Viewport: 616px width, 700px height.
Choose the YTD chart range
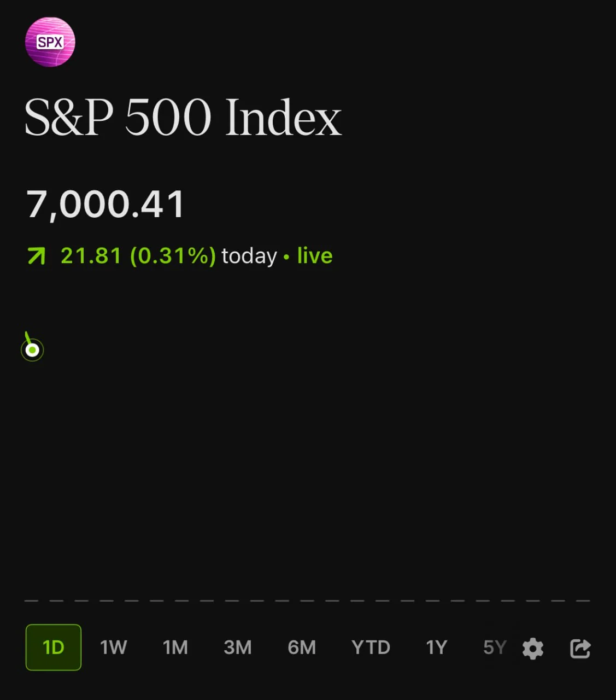[x=371, y=647]
